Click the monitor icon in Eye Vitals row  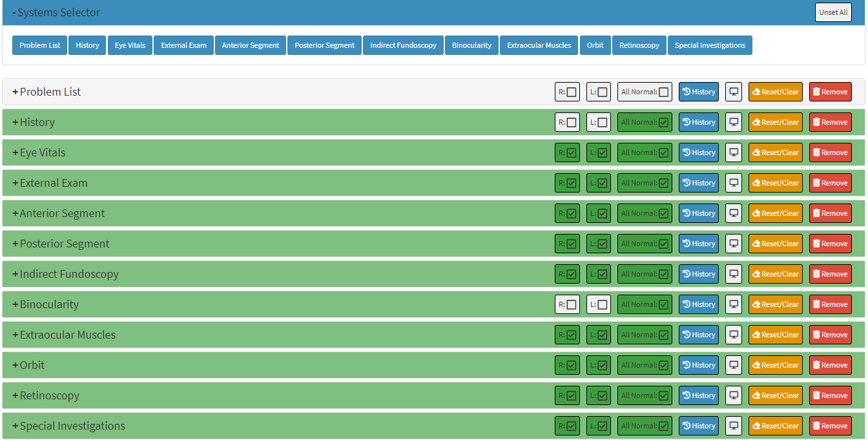733,152
